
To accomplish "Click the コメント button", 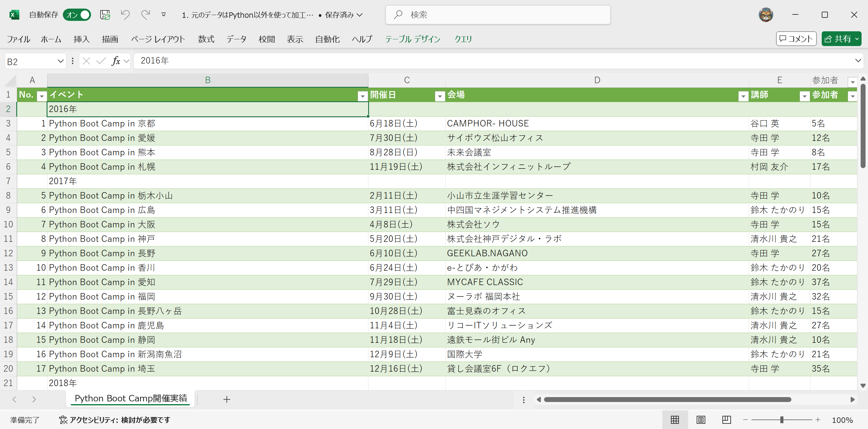I will (x=796, y=39).
